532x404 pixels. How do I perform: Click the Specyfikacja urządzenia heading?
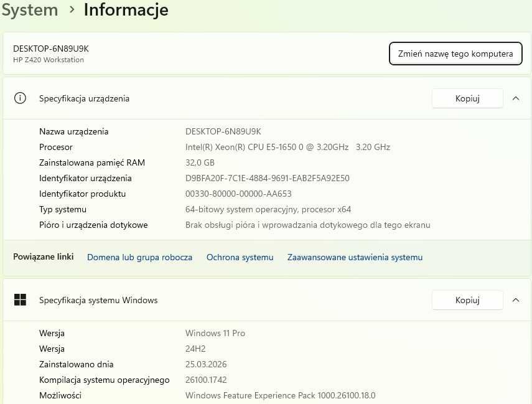[x=84, y=98]
